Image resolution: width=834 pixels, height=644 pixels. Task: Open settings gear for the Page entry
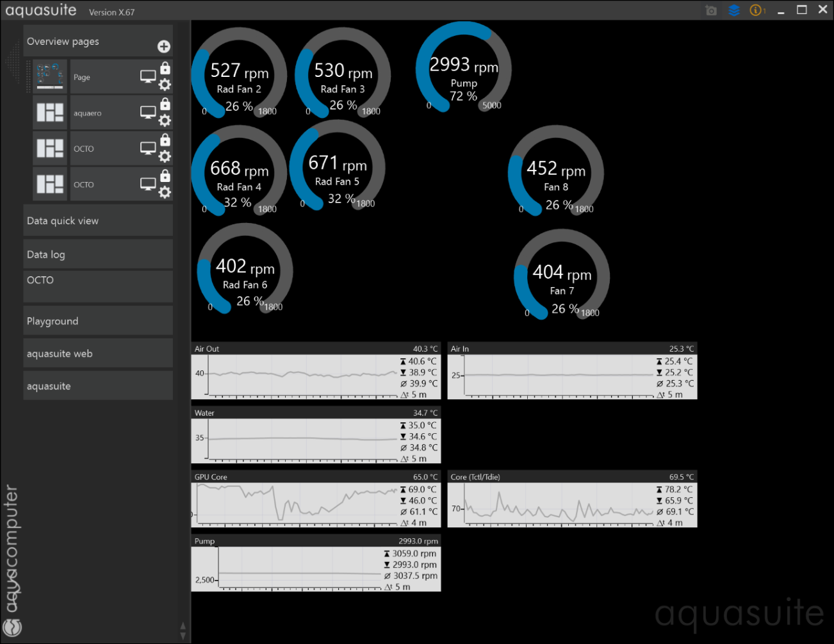[x=165, y=85]
